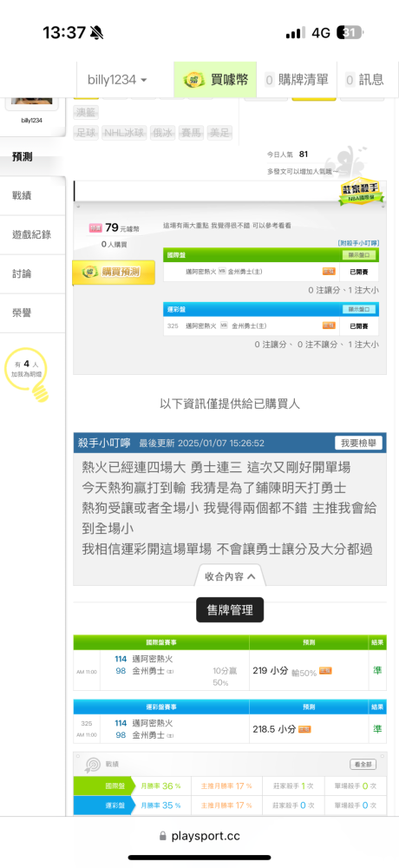Image resolution: width=399 pixels, height=868 pixels.
Task: Click the 售牌管理 button
Action: coord(230,610)
